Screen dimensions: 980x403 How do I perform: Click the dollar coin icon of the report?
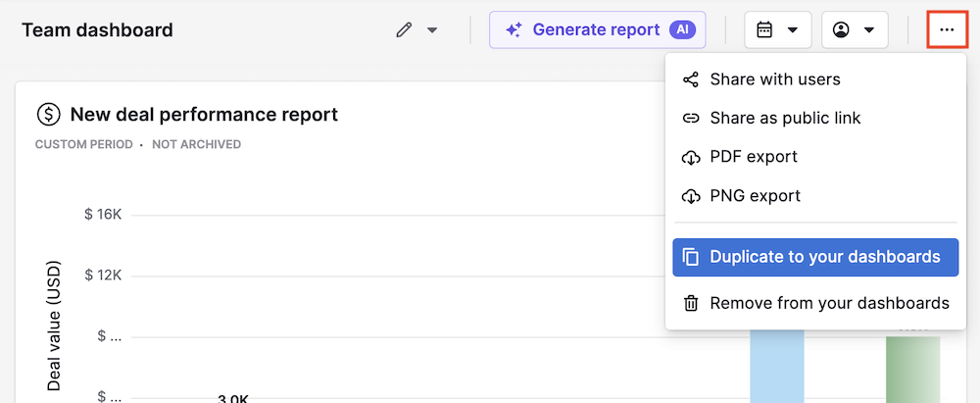click(x=49, y=115)
